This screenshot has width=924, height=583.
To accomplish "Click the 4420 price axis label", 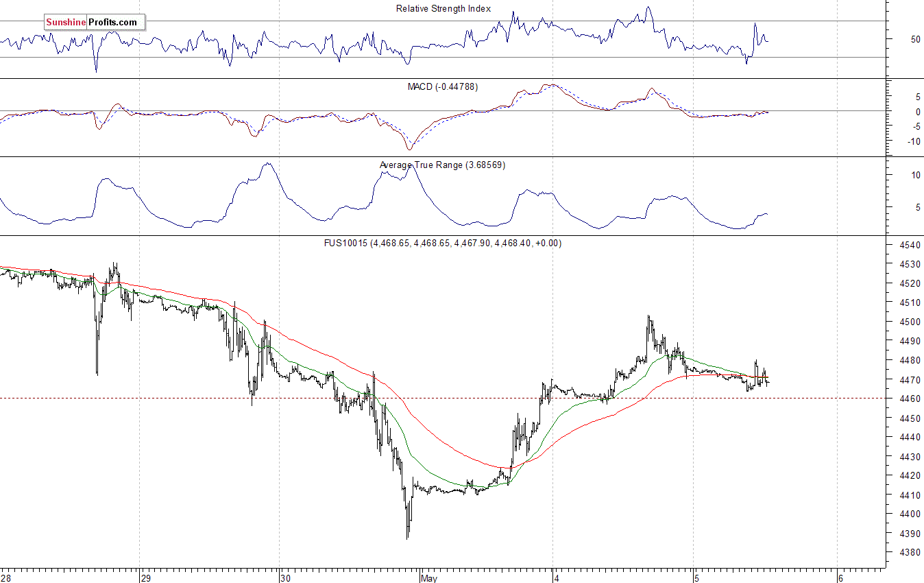I will pyautogui.click(x=911, y=476).
